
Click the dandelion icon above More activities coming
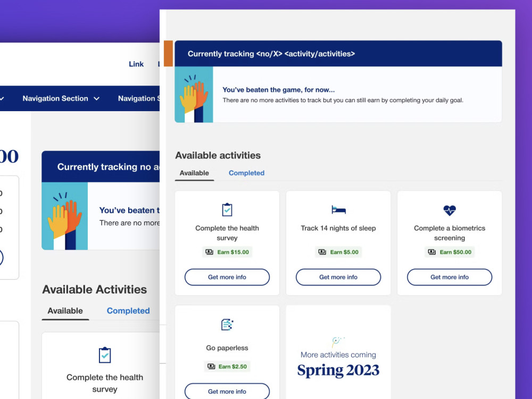[x=337, y=342]
